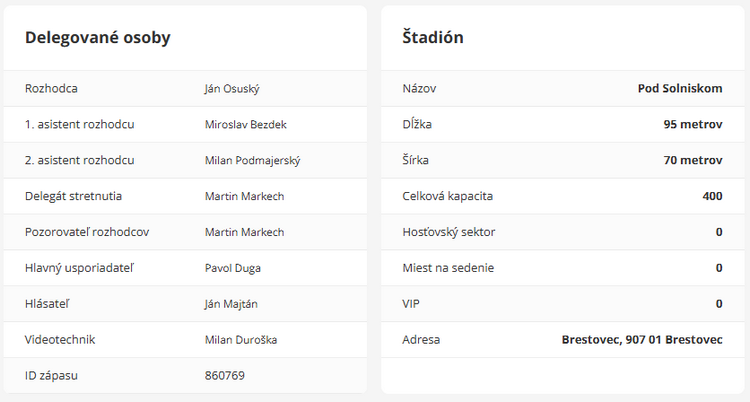
Task: Click second assistant Milan Podmajerský
Action: click(x=252, y=160)
